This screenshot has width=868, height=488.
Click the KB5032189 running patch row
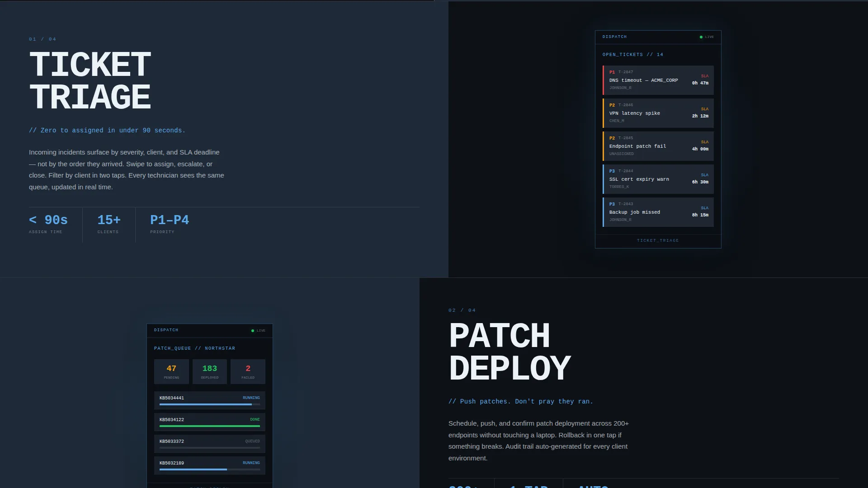pyautogui.click(x=210, y=465)
